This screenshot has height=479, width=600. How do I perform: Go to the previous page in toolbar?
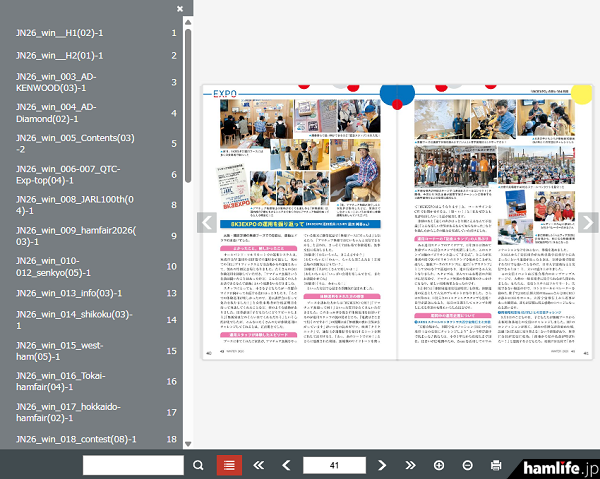point(286,465)
